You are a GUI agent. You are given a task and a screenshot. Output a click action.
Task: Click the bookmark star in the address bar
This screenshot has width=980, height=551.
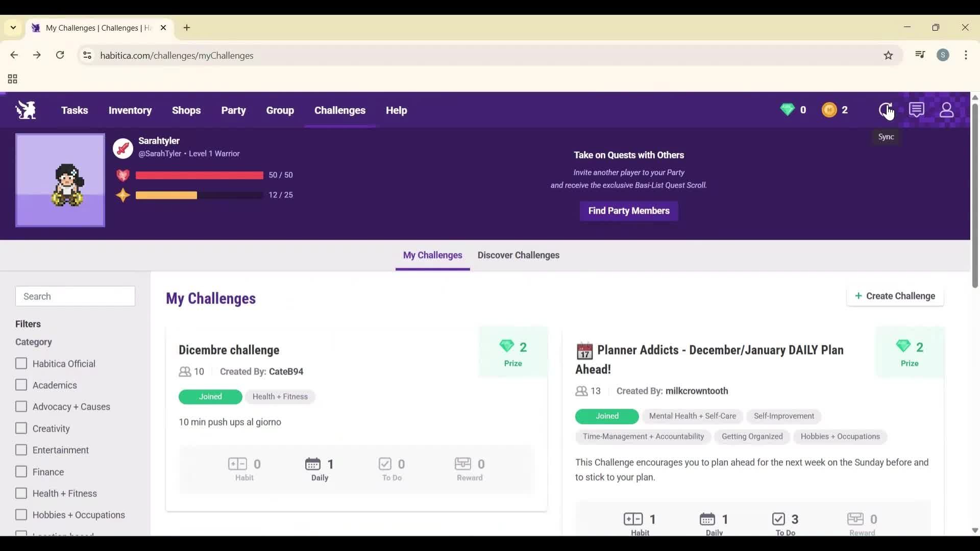pos(889,55)
